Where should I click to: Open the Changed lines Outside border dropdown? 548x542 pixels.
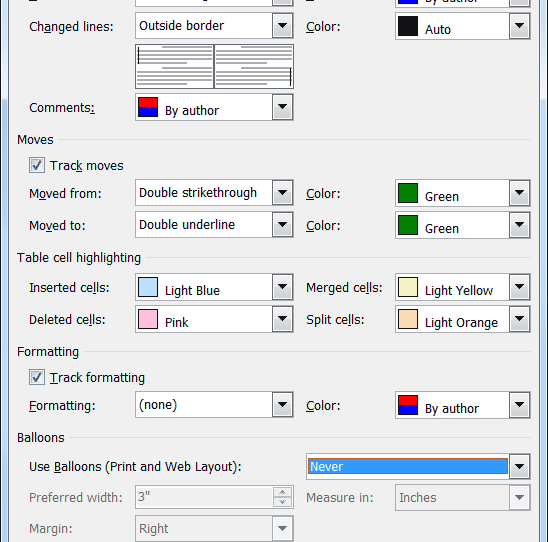click(282, 26)
